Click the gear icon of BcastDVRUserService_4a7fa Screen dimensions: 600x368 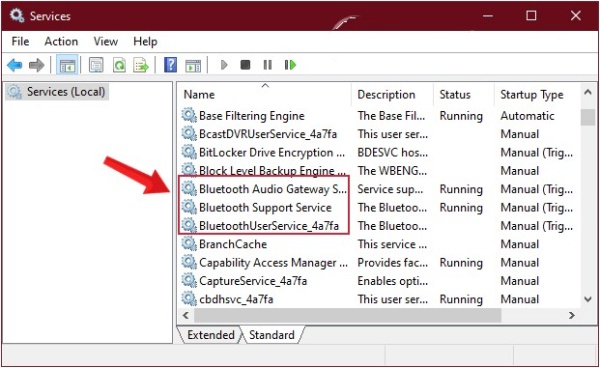[x=189, y=133]
